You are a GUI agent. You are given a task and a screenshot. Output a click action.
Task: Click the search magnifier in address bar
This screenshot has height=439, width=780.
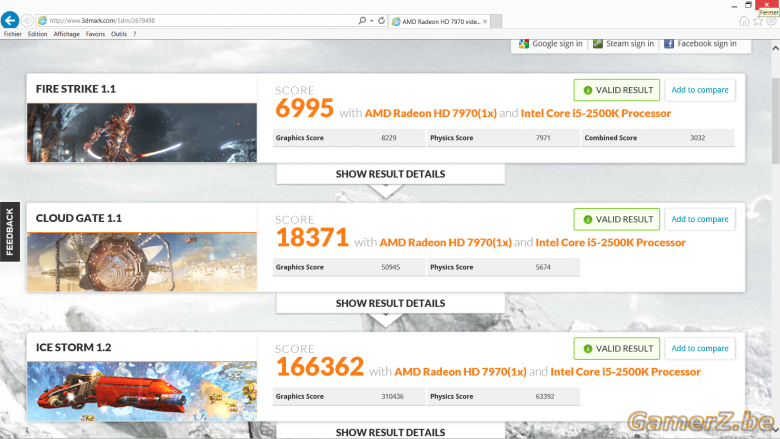click(362, 20)
